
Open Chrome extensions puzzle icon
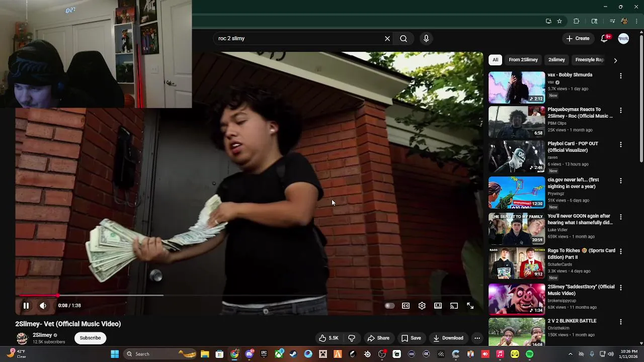point(577,21)
